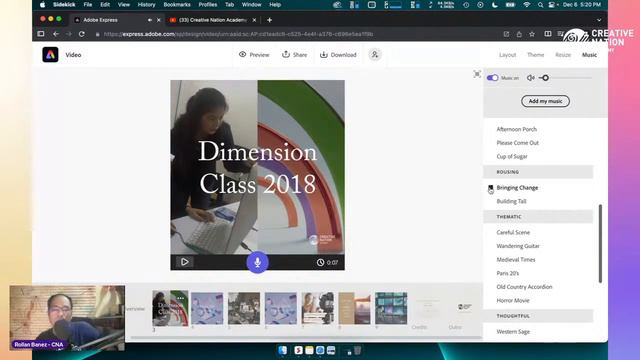Open the first slide's three-dot menu
640x360 pixels.
point(181,298)
